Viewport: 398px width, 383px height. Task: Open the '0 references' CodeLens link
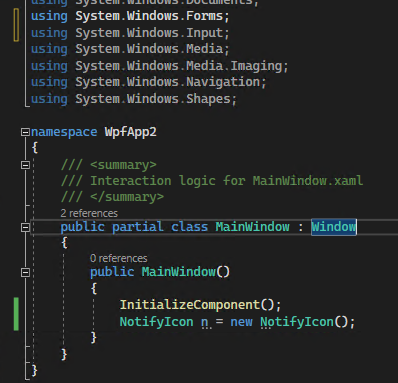[x=118, y=258]
